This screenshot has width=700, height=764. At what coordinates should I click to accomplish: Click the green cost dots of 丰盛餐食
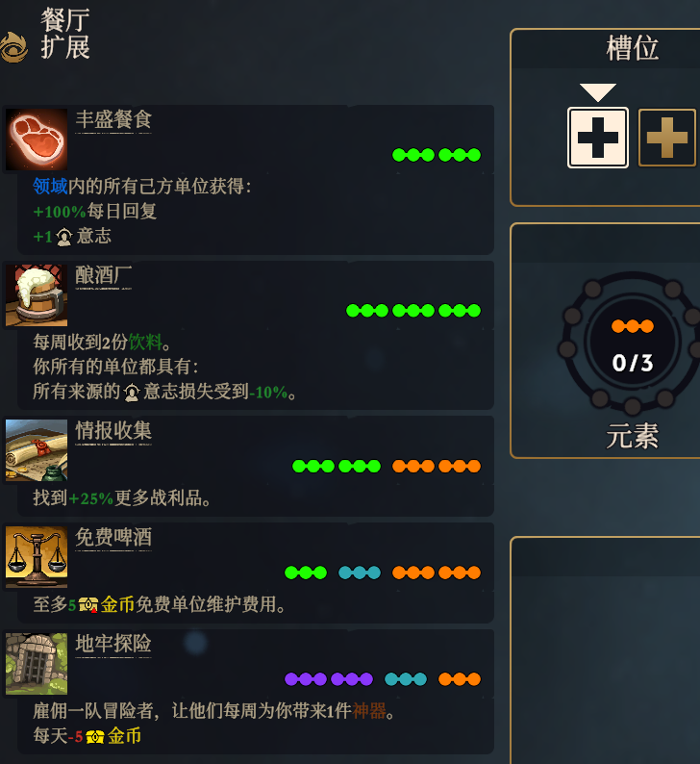(x=437, y=155)
